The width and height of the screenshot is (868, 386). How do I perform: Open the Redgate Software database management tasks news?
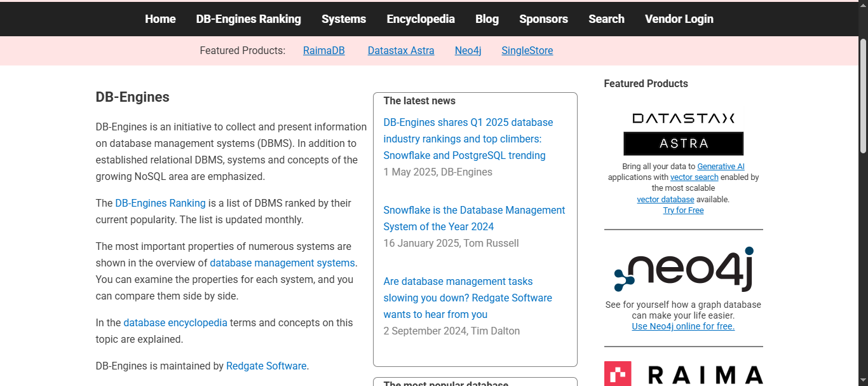pos(468,298)
